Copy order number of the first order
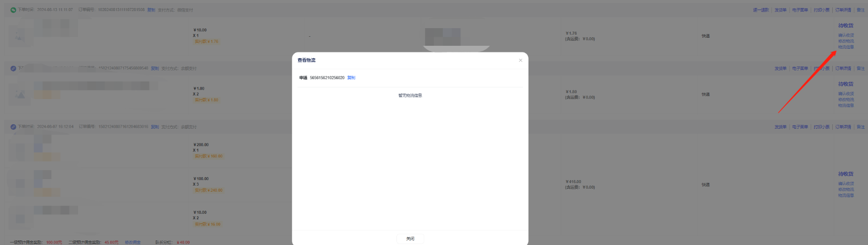This screenshot has height=245, width=868. [x=151, y=10]
